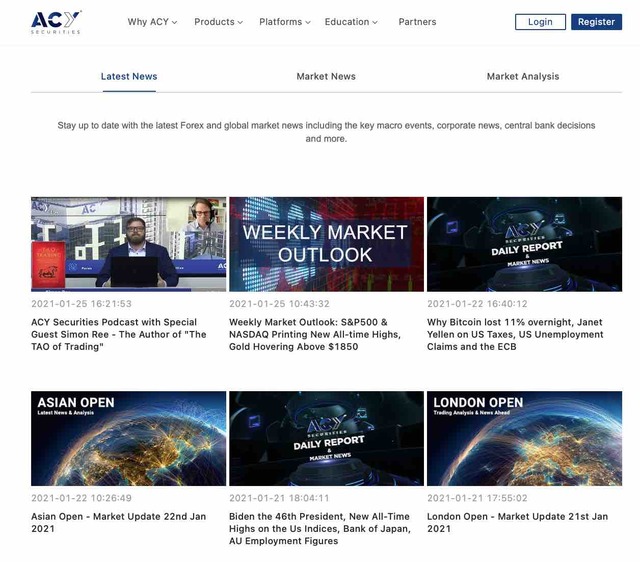Viewport: 640px width, 562px height.
Task: Open the Weekly Market Outlook thumbnail
Action: point(327,244)
